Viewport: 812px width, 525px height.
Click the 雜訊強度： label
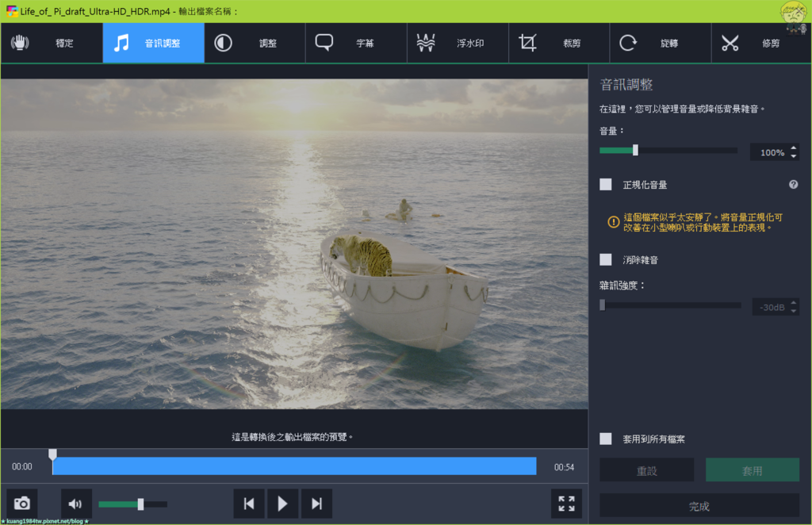(622, 285)
